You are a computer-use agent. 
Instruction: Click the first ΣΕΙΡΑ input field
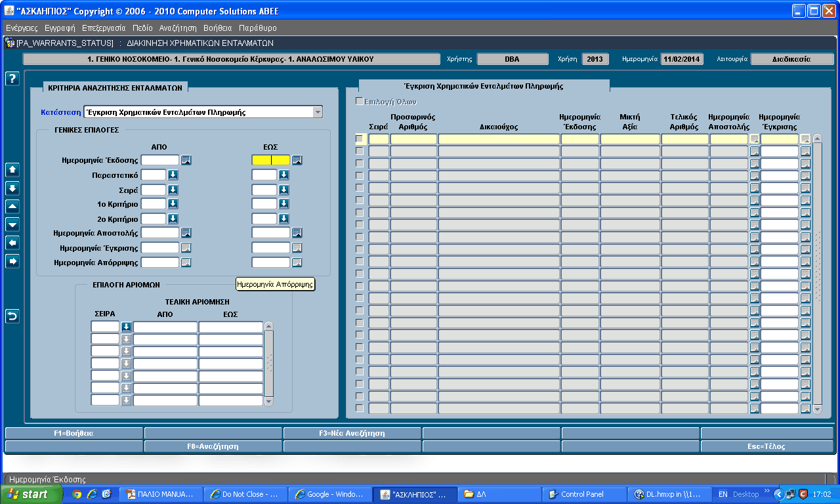[x=106, y=327]
